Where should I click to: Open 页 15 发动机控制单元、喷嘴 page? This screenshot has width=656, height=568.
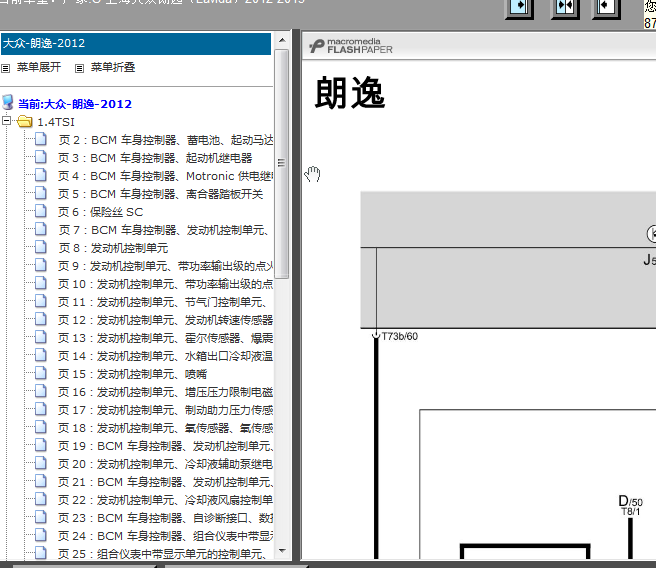pos(133,374)
